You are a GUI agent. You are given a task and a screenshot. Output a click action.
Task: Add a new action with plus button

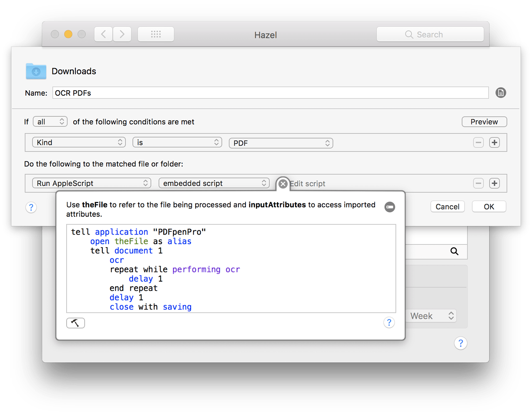click(x=494, y=183)
